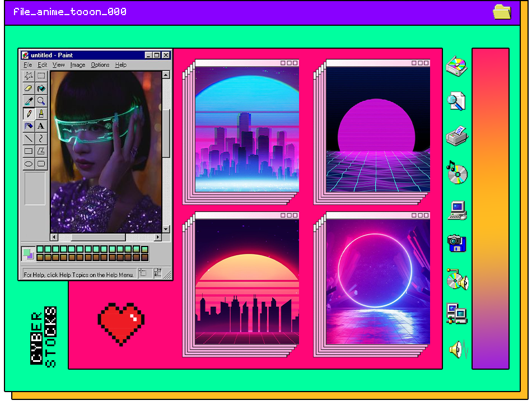Click the Paint vertical scrollbar up arrow

[166, 75]
